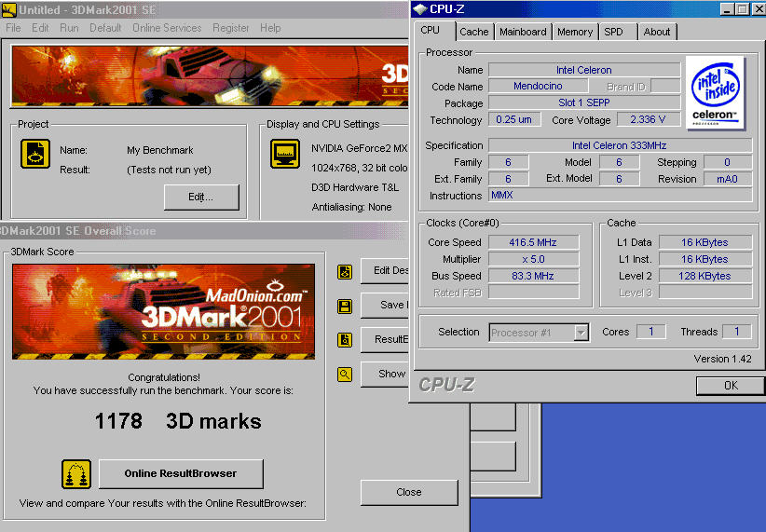Click the yellow Online ResultBrowser trees icon
Viewport: 766px width, 532px height.
[x=76, y=474]
